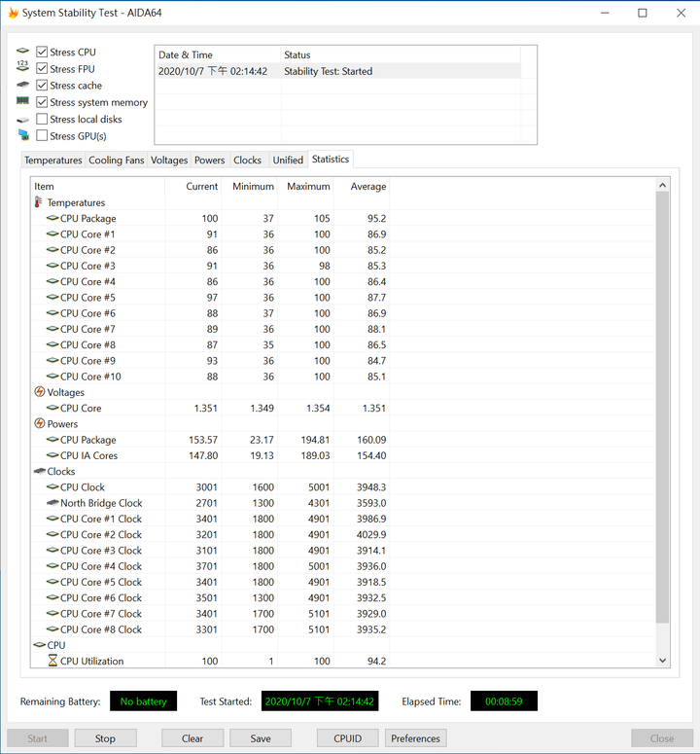Image resolution: width=700 pixels, height=754 pixels.
Task: Click the memory module icon beside Stress system memory
Action: point(22,100)
